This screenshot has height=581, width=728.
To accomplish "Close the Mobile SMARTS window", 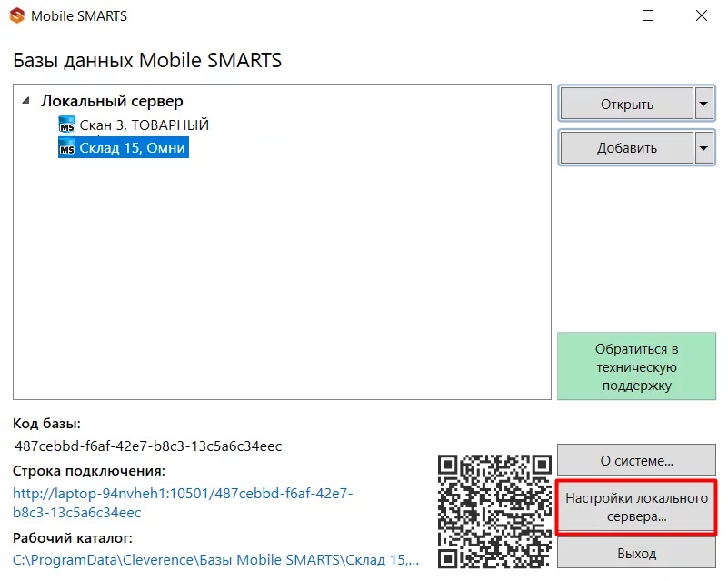I will (702, 15).
